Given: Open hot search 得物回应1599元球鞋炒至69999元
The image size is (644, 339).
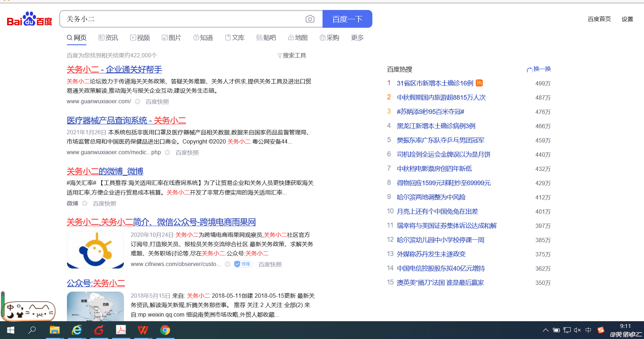Looking at the screenshot, I should coord(444,183).
